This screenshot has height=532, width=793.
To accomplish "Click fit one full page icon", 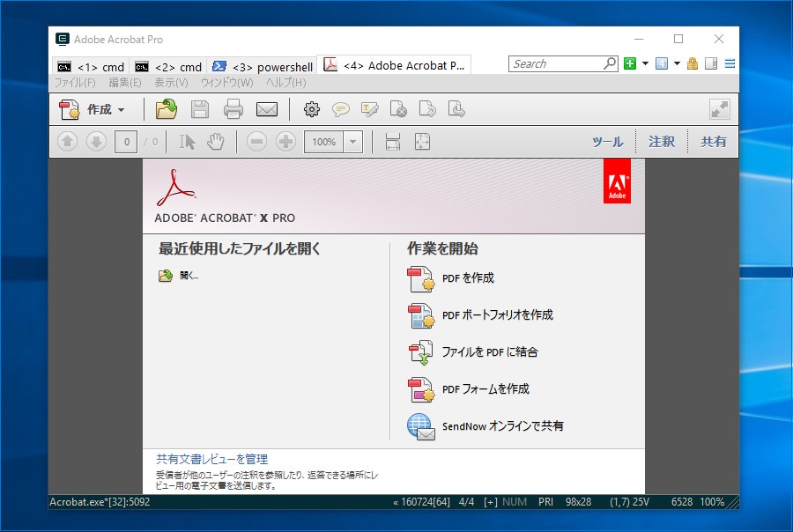I will [422, 142].
